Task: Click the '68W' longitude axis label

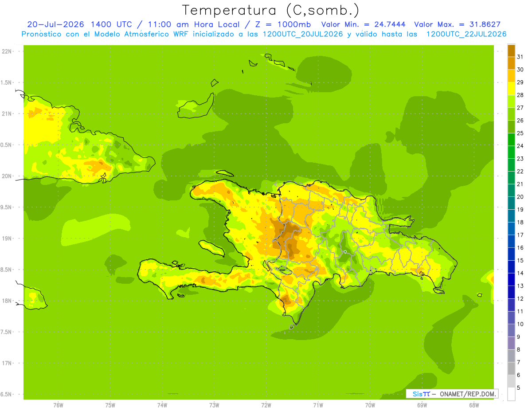Action: 474,405
